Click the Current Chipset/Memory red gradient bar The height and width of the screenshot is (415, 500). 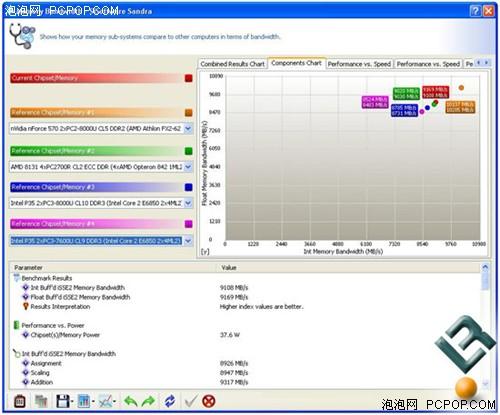pyautogui.click(x=97, y=78)
